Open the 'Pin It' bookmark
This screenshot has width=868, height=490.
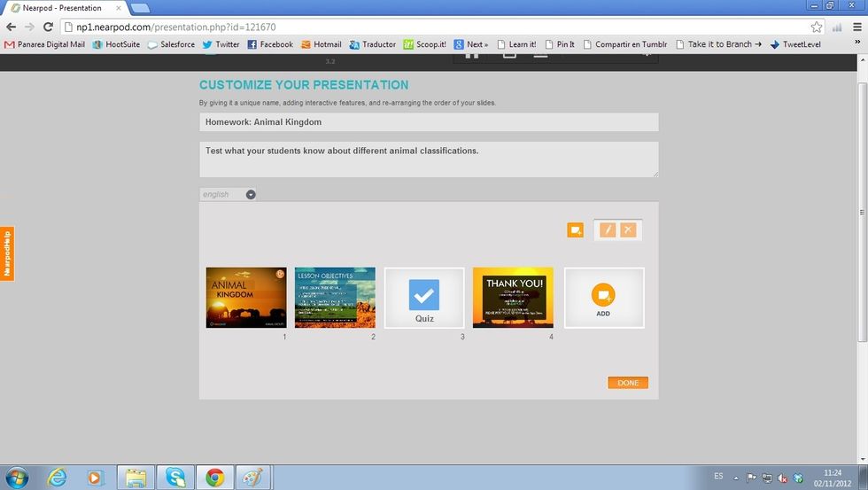coord(560,44)
